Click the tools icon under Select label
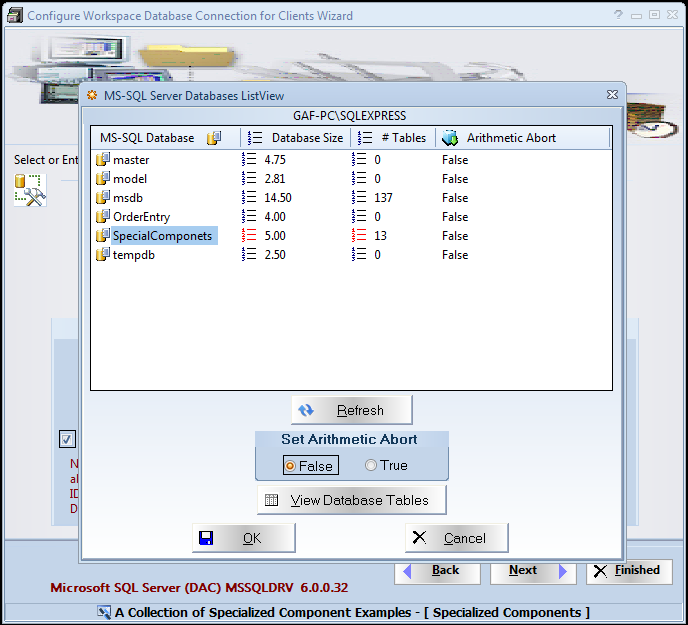Image resolution: width=688 pixels, height=625 pixels. pos(30,190)
